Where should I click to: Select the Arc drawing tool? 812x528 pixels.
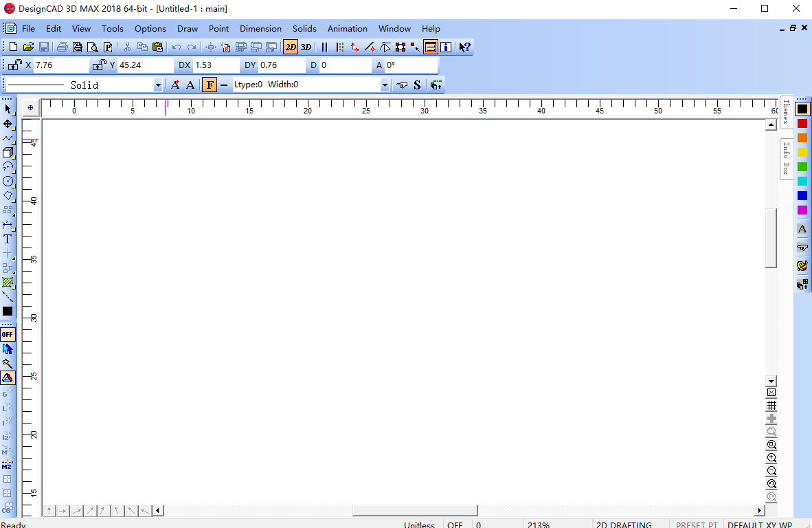tap(8, 167)
